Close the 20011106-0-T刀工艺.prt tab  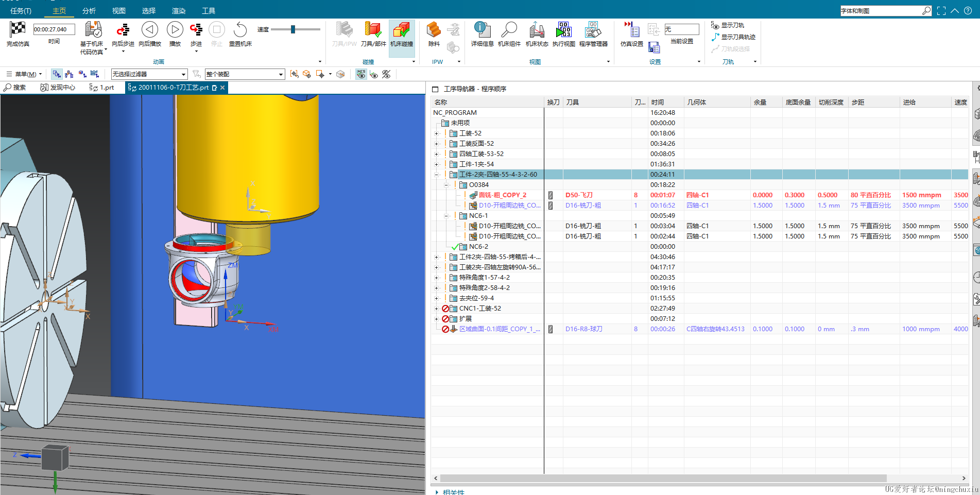pos(222,88)
